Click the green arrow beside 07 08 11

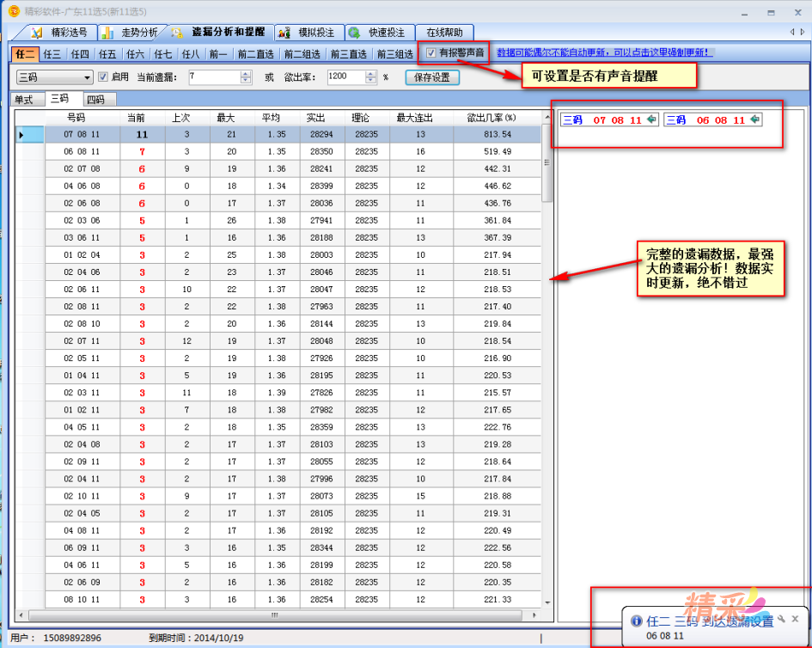coord(650,119)
